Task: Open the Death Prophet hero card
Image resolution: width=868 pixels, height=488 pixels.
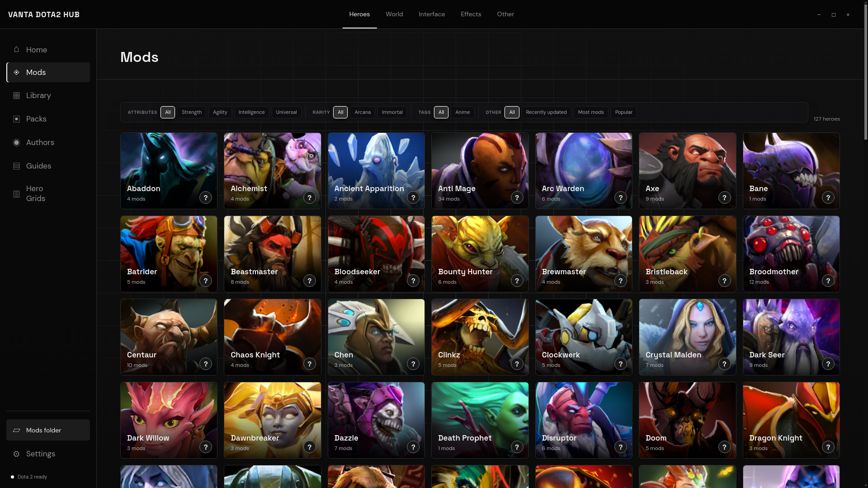Action: coord(480,420)
